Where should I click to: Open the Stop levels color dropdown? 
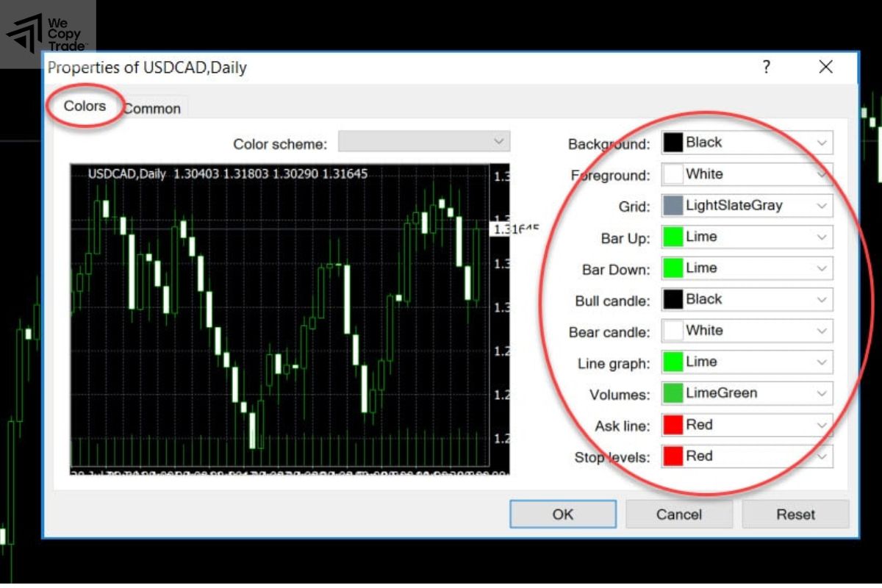(x=823, y=456)
